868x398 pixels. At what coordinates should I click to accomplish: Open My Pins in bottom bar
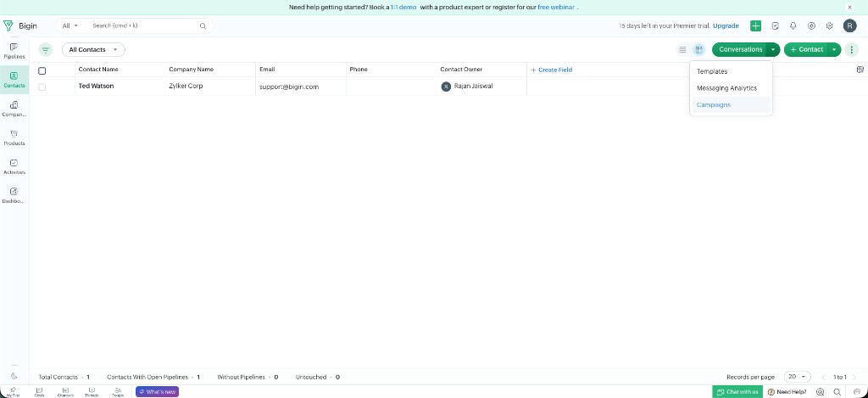13,392
